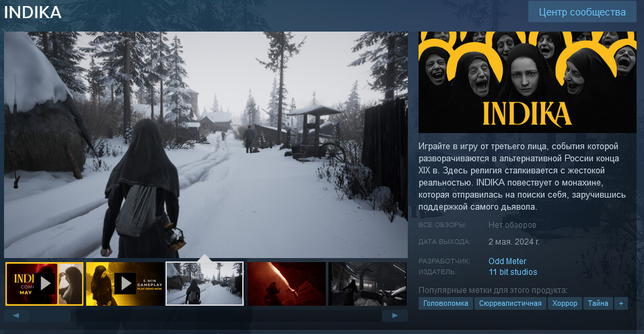Select the red glowing screenshot thumbnail
The width and height of the screenshot is (644, 334).
[x=286, y=284]
